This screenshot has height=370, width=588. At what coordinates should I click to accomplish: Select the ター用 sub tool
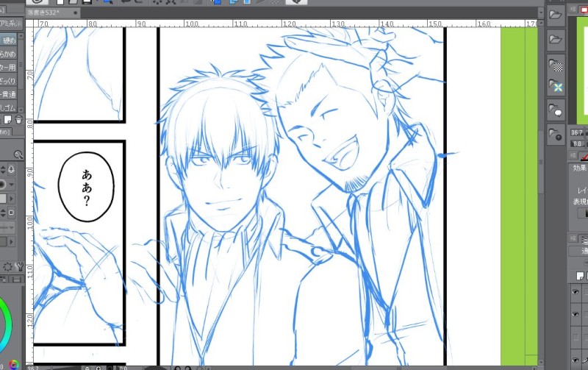pyautogui.click(x=9, y=67)
